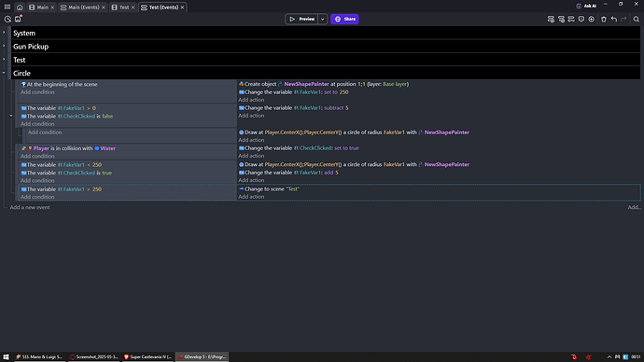Viewport: 644px width, 362px height.
Task: Start the game Preview
Action: coord(301,19)
